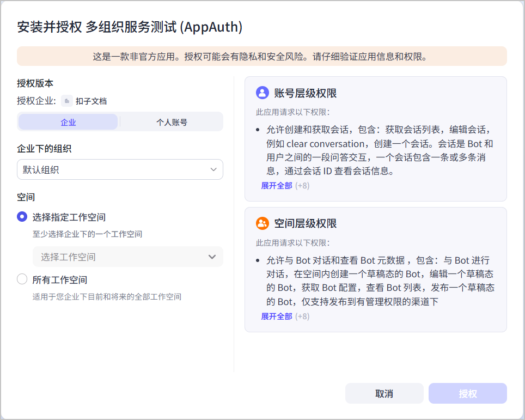
Task: Click the arrow icon in 选择工作空间 field
Action: [x=212, y=257]
